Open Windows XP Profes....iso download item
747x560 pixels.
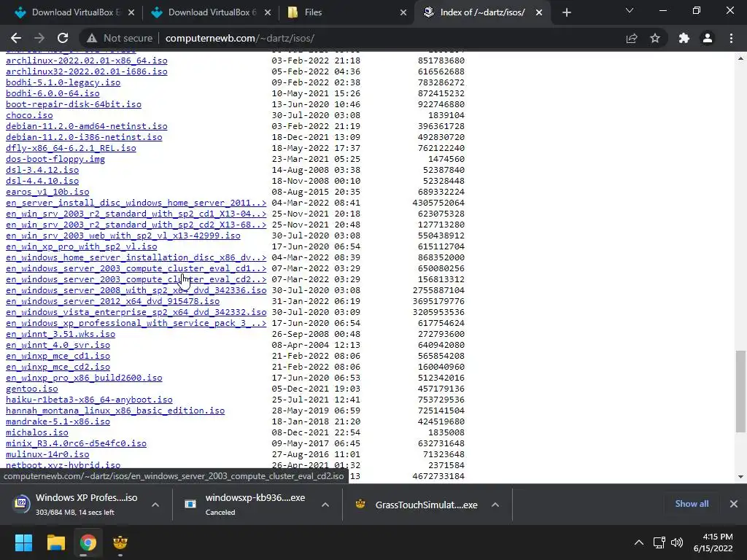click(x=76, y=505)
